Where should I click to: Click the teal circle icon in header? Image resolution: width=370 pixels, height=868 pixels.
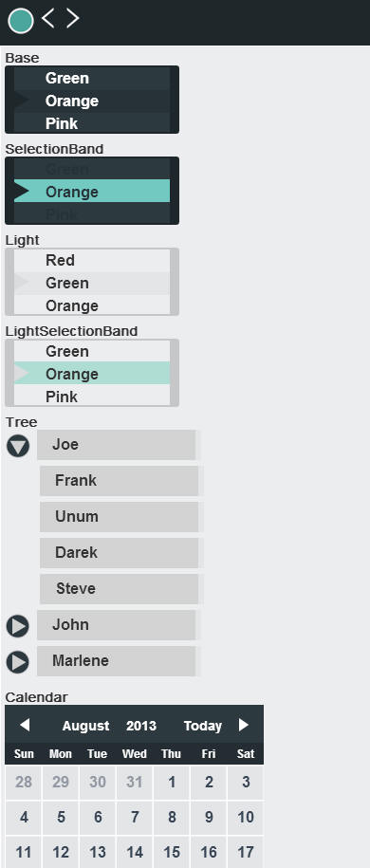pos(21,21)
